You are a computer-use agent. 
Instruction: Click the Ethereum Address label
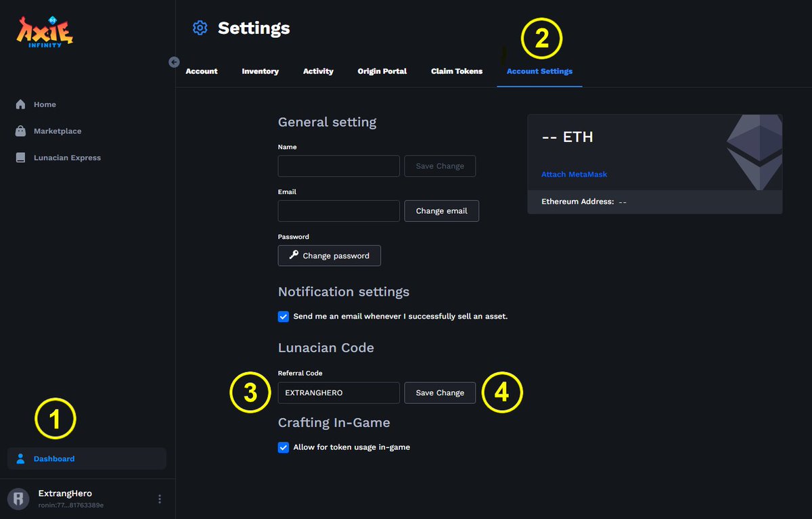[x=577, y=202]
